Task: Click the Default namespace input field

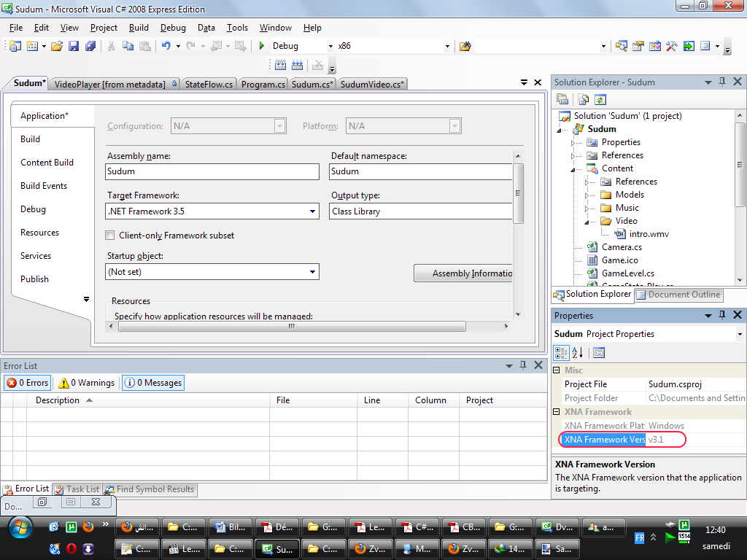Action: click(421, 171)
